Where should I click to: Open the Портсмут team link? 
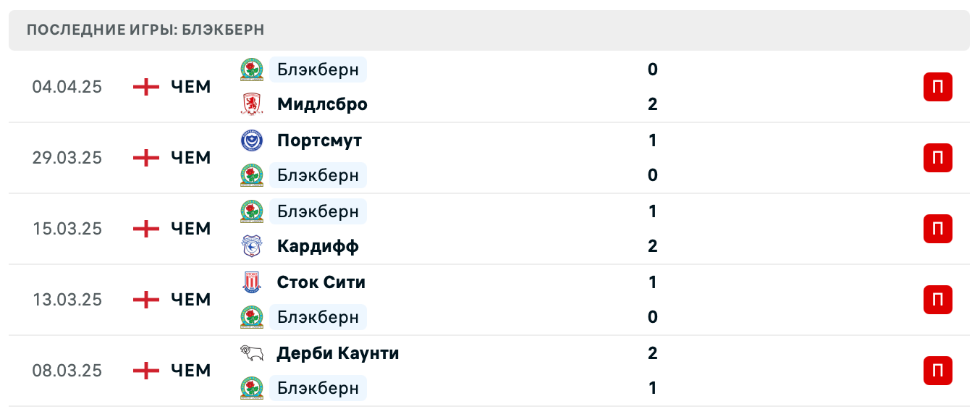tap(319, 140)
